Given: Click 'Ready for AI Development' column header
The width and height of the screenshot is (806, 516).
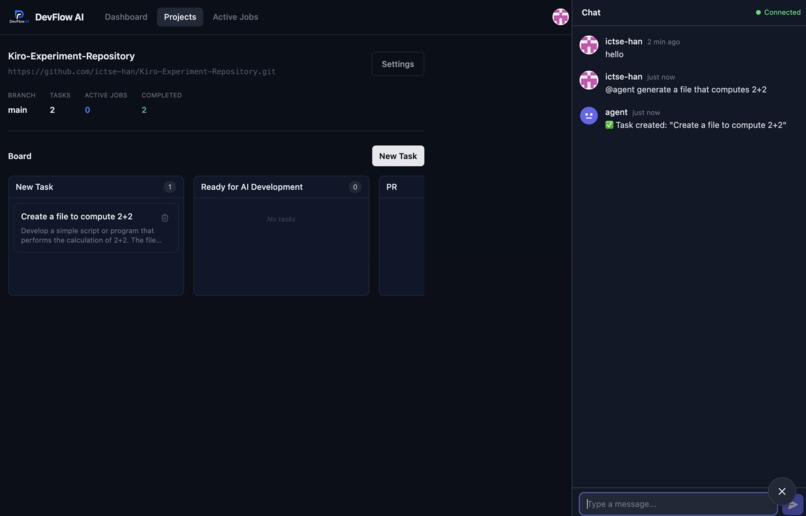Looking at the screenshot, I should [252, 187].
